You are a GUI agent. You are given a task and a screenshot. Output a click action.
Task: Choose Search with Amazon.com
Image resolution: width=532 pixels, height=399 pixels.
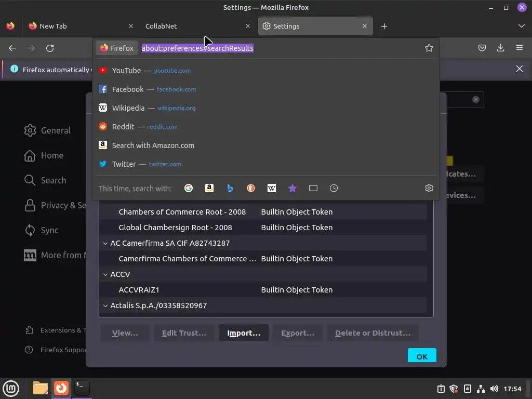click(266, 145)
